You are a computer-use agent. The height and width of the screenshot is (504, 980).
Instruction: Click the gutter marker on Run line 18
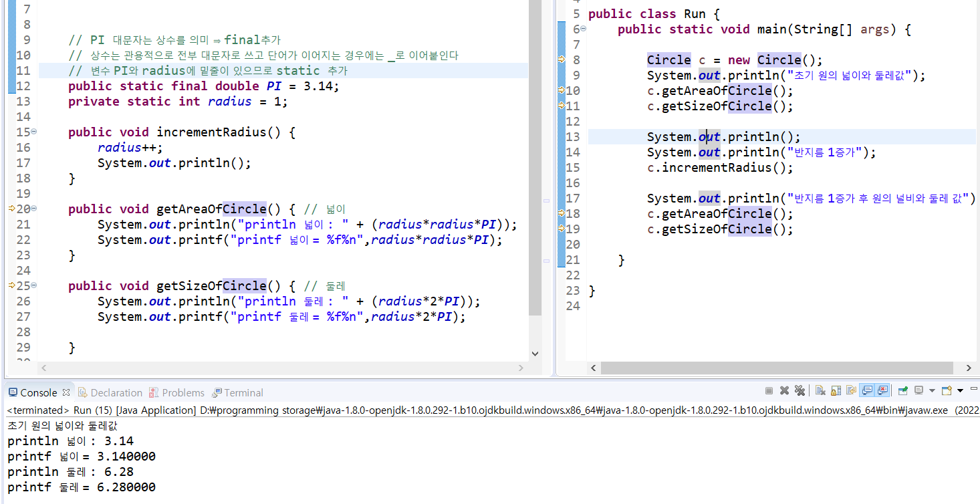(x=562, y=214)
